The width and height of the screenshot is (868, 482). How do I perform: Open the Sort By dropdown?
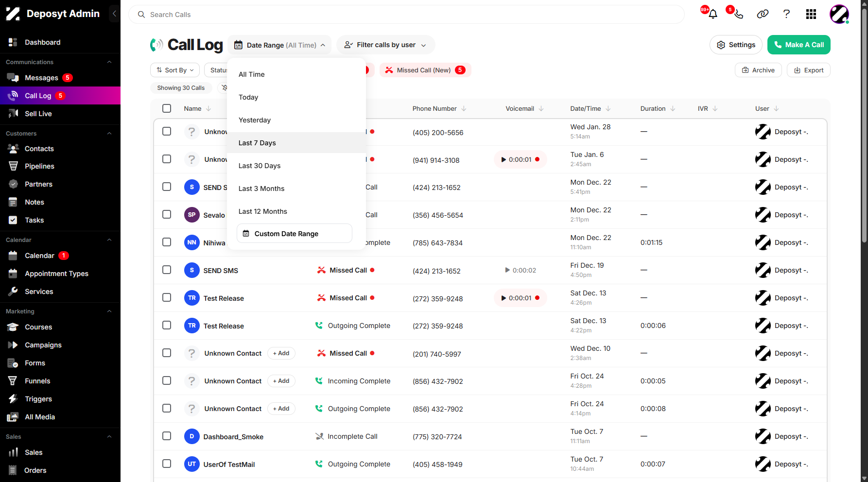[175, 70]
